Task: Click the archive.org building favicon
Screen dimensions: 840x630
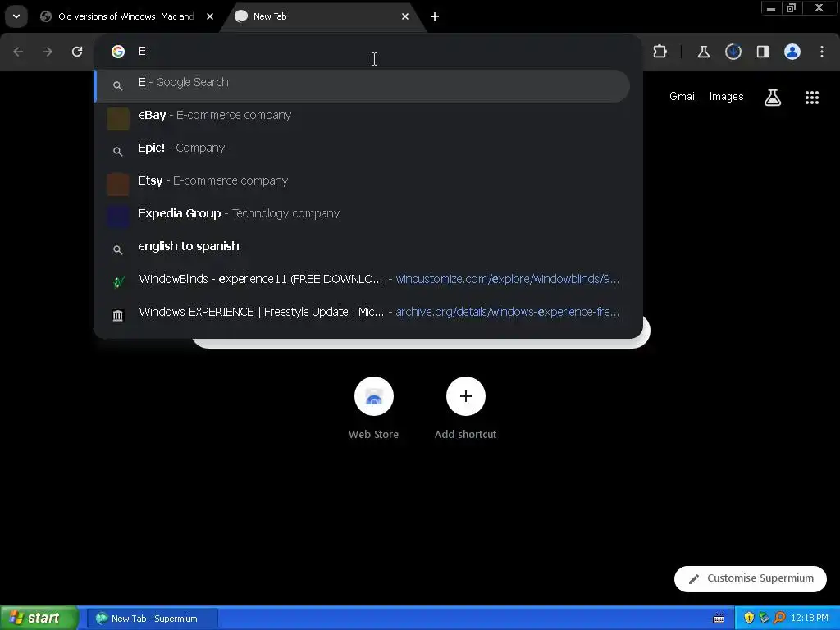Action: click(x=118, y=316)
